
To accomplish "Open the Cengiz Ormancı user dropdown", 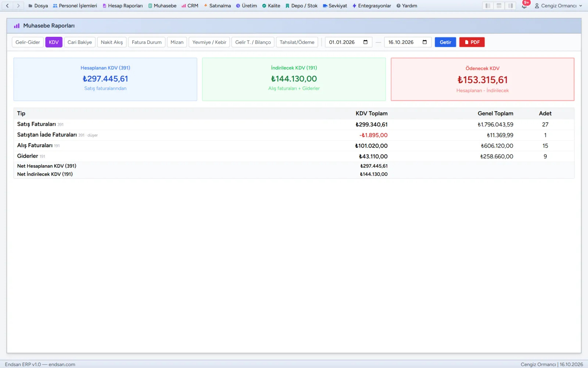I will 558,6.
